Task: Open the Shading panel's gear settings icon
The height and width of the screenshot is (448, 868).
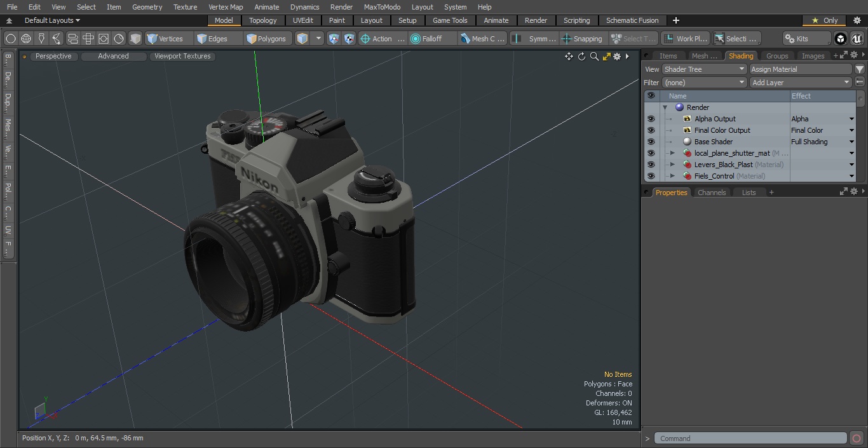Action: click(855, 56)
